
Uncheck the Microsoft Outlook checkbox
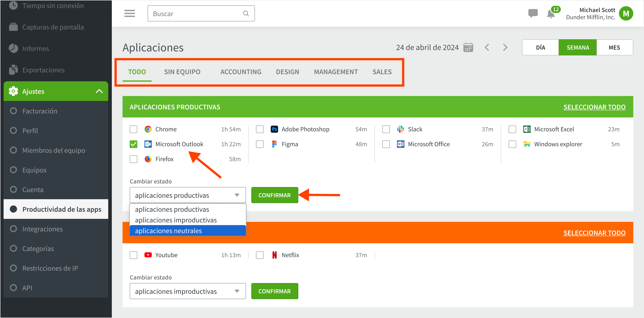click(x=134, y=144)
